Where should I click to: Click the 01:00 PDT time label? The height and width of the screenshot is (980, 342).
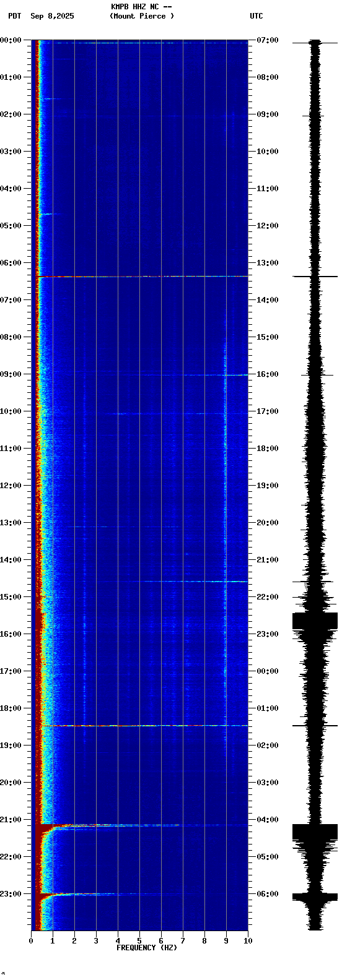(x=11, y=77)
